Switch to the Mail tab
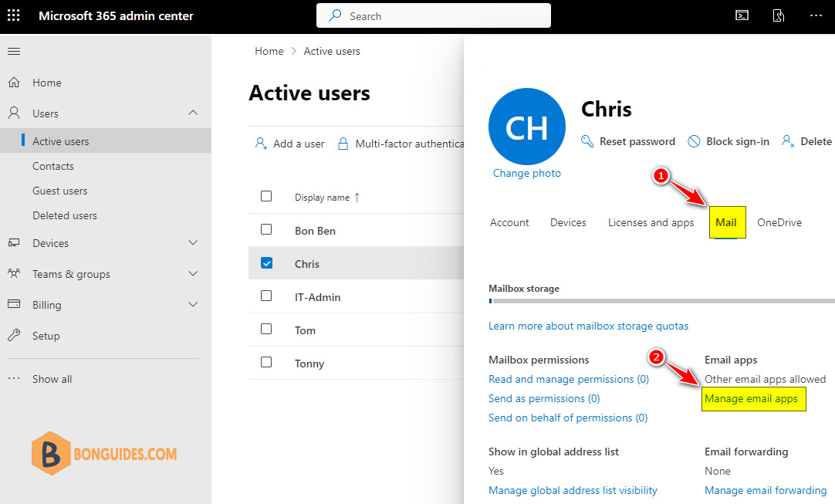The width and height of the screenshot is (835, 504). pyautogui.click(x=726, y=223)
